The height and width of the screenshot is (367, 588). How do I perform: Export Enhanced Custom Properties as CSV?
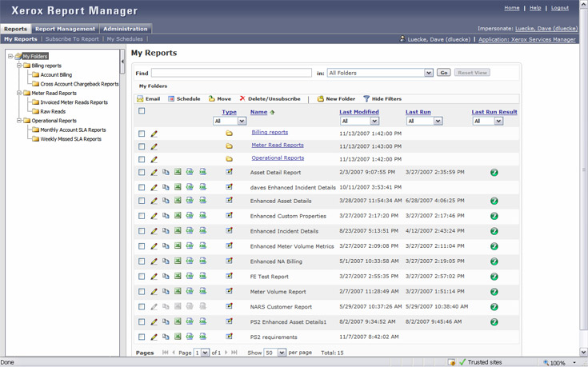tap(190, 216)
